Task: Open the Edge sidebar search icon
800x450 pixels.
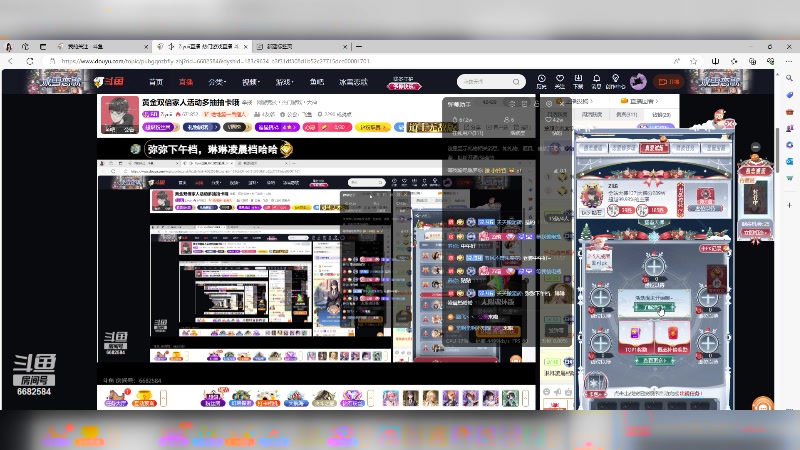Action: pos(789,78)
